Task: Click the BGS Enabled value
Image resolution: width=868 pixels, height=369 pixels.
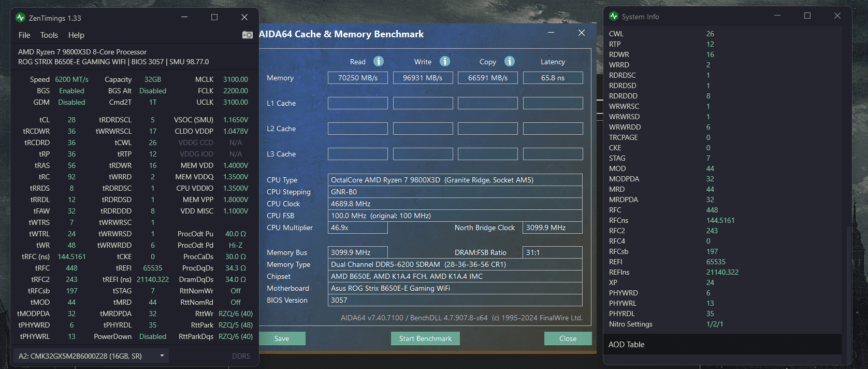Action: (x=71, y=91)
